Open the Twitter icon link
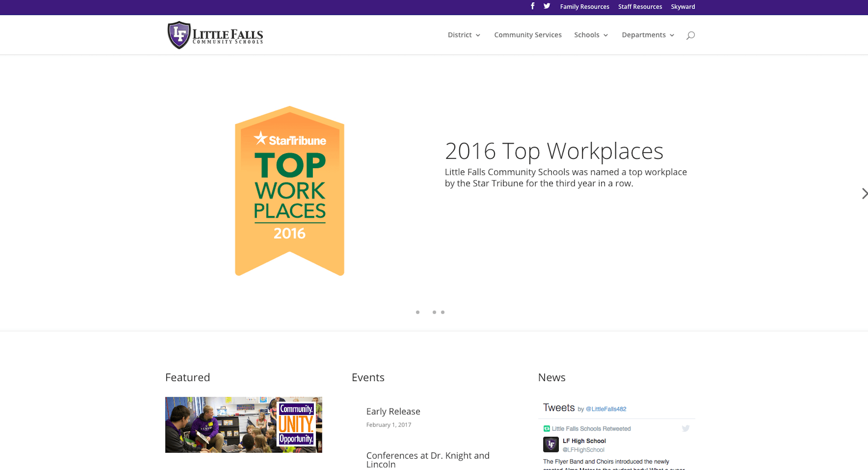This screenshot has width=868, height=470. click(547, 6)
